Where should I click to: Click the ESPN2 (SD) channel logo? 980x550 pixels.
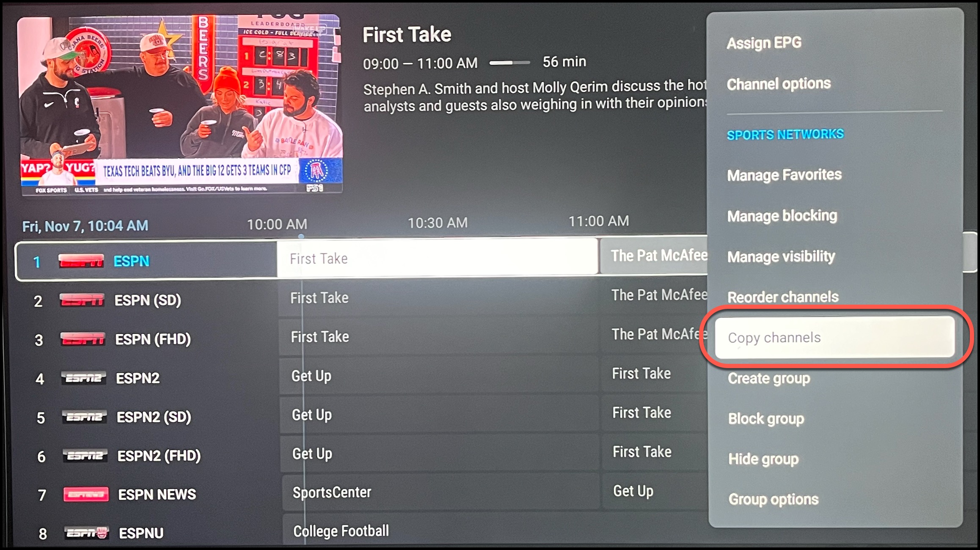click(85, 417)
